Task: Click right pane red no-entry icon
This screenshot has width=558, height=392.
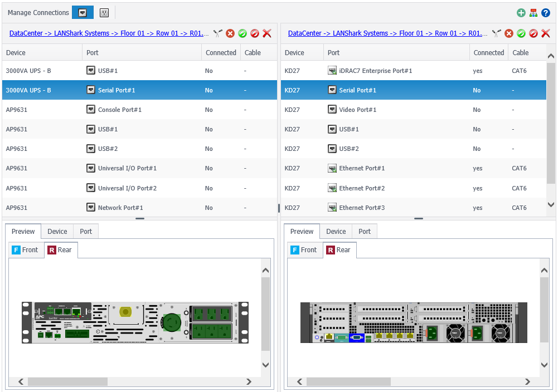Action: click(533, 33)
